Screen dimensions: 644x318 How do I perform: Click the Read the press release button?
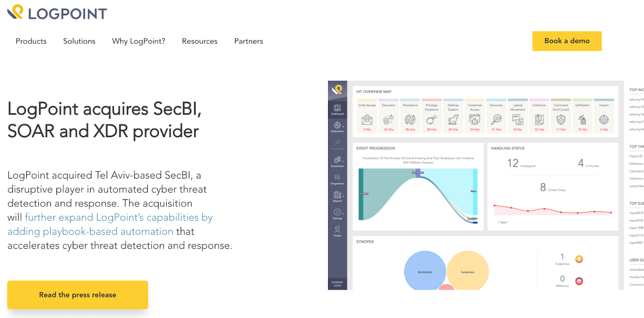pos(78,295)
